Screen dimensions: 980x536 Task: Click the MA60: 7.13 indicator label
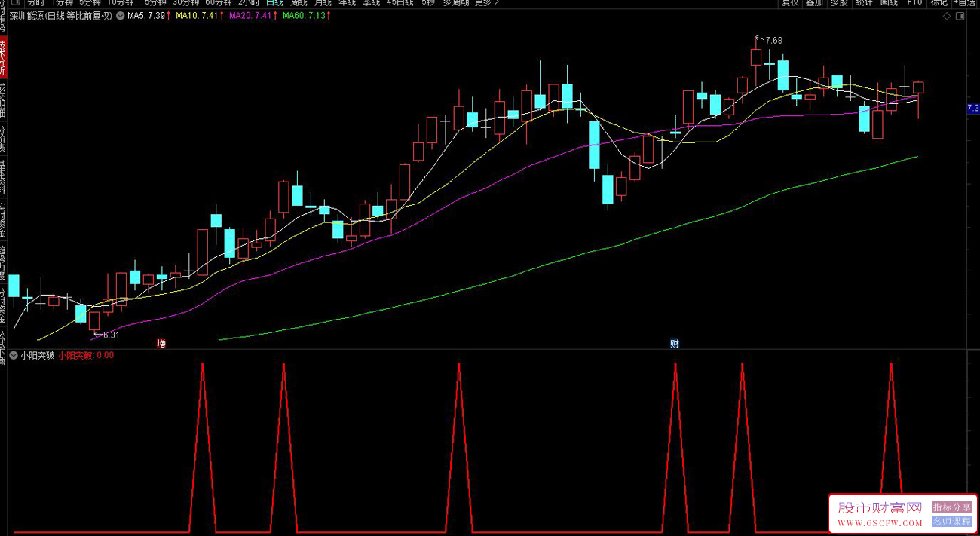tap(307, 15)
